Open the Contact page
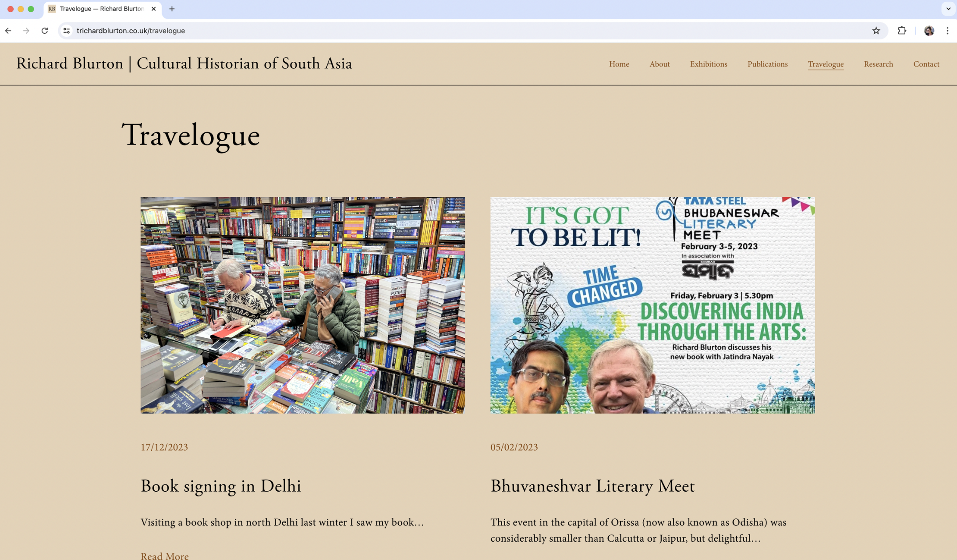 point(926,64)
